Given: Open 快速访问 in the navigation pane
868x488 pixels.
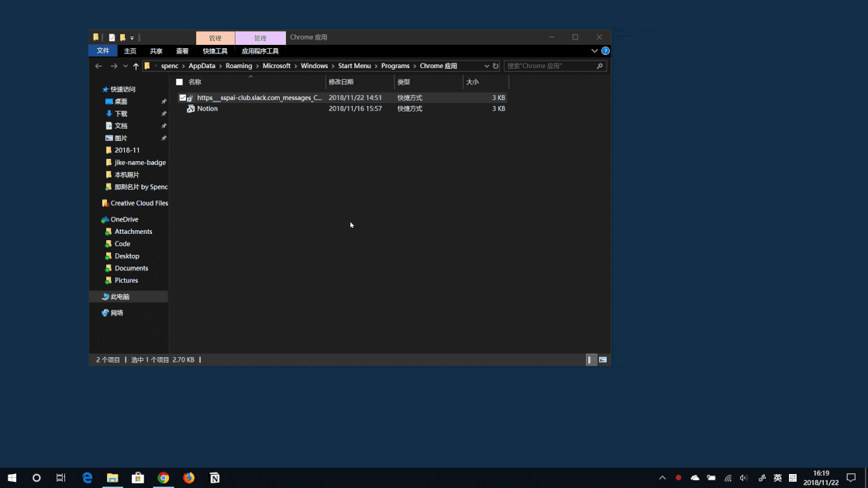Looking at the screenshot, I should pos(122,89).
